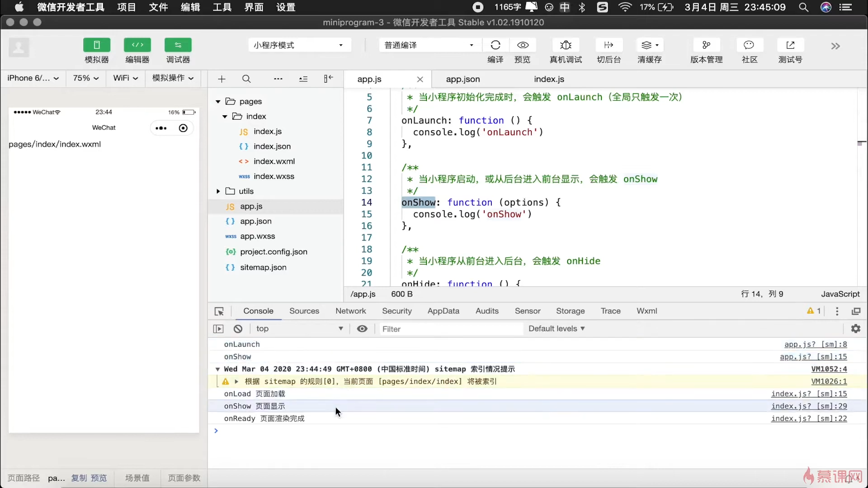Open the file tree more options icon

click(278, 79)
